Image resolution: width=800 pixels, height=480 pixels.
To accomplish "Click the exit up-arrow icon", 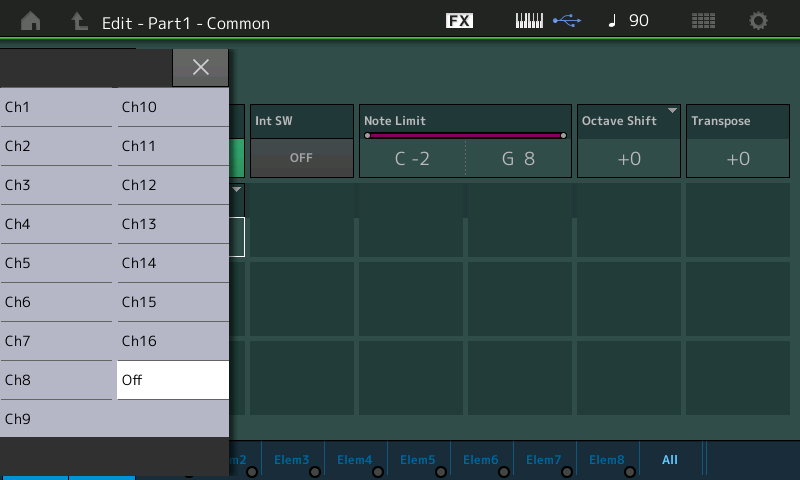I will click(78, 21).
